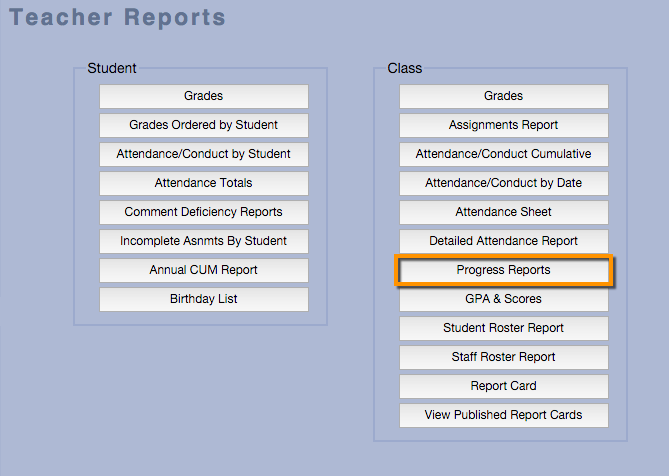The height and width of the screenshot is (476, 669).
Task: View Incomplete Asnmts By Student
Action: pyautogui.click(x=203, y=241)
